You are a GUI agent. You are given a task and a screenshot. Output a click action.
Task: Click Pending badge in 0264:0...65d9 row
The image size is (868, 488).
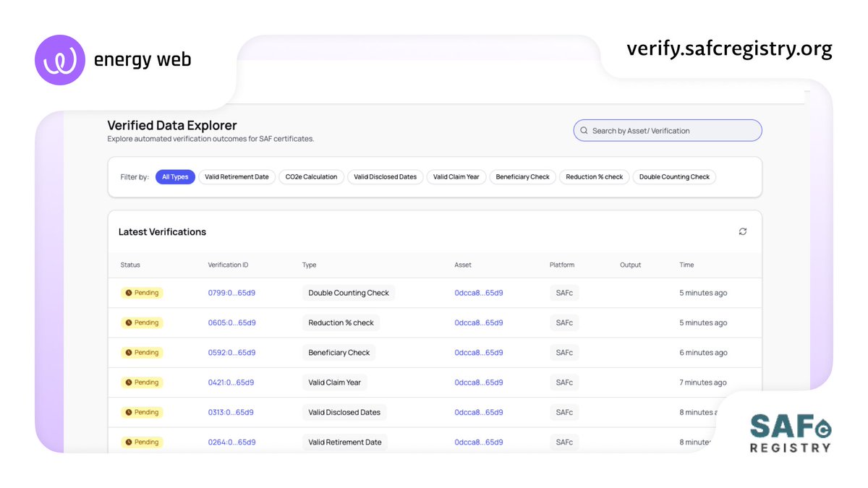(142, 442)
